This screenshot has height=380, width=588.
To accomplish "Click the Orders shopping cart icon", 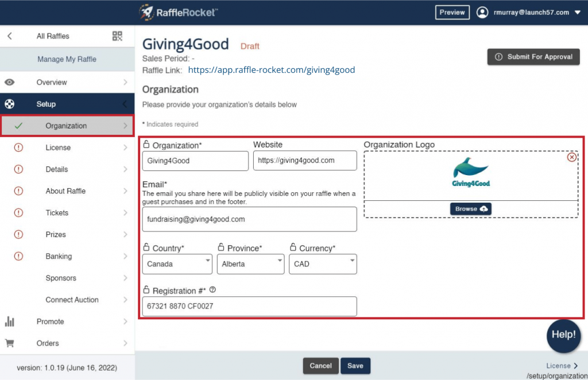I will (9, 343).
